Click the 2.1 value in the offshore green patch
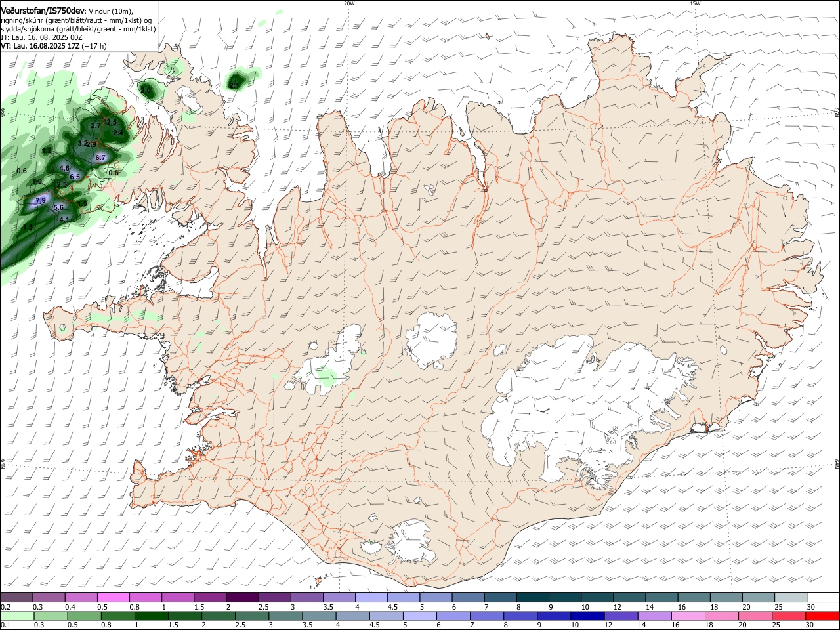This screenshot has width=840, height=630. tap(235, 84)
